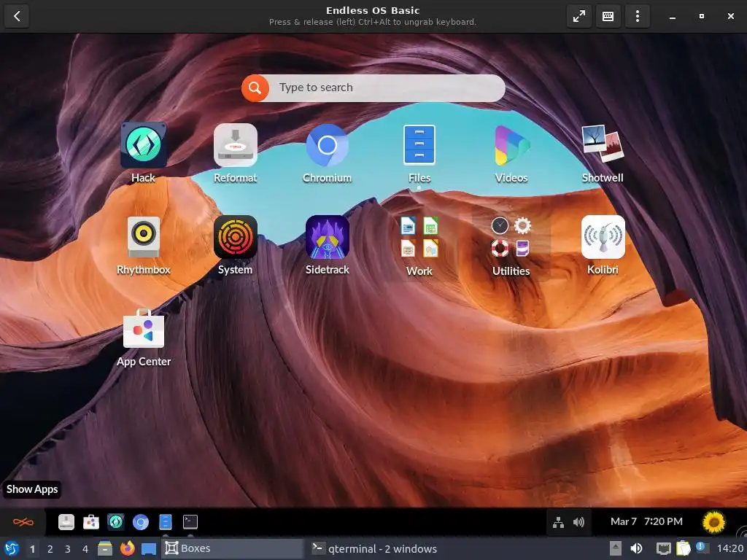Screen dimensions: 747x560
Task: Open the Hack app icon on the desktop
Action: pos(144,145)
